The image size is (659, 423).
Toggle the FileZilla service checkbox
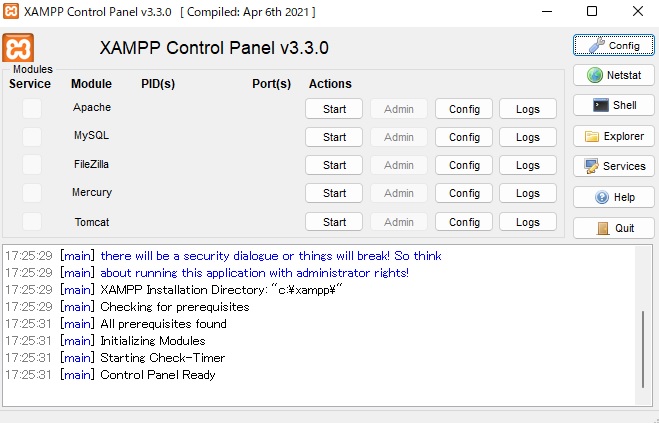(x=32, y=164)
